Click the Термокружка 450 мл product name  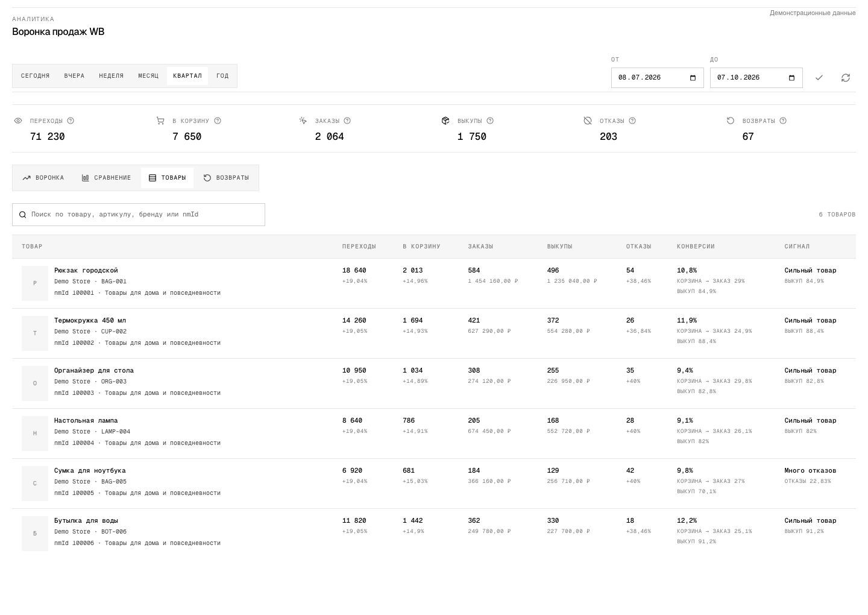click(90, 321)
